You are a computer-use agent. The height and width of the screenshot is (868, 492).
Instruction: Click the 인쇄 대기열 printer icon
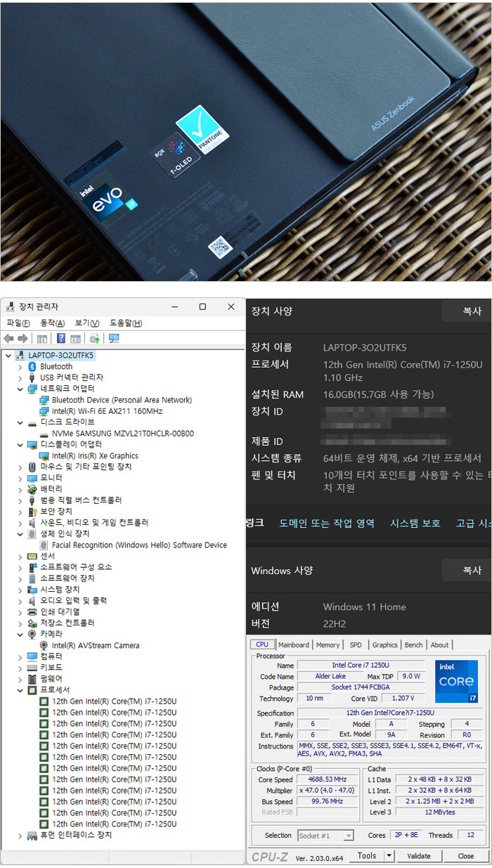(x=32, y=612)
